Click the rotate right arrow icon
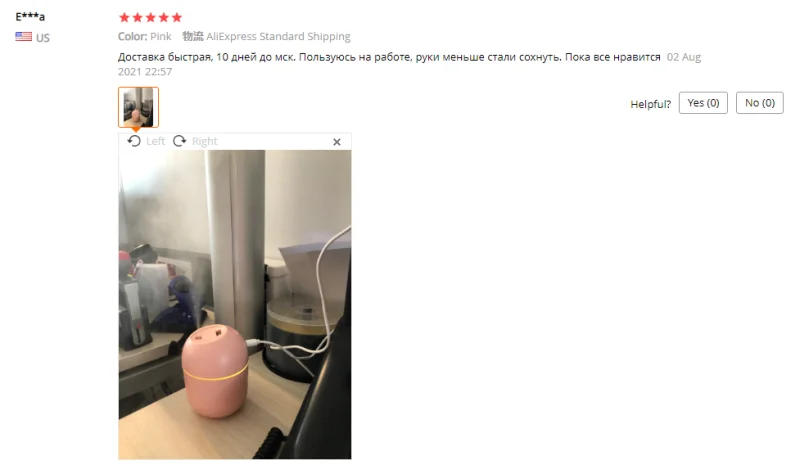Screen dimensions: 800x474 click(180, 141)
